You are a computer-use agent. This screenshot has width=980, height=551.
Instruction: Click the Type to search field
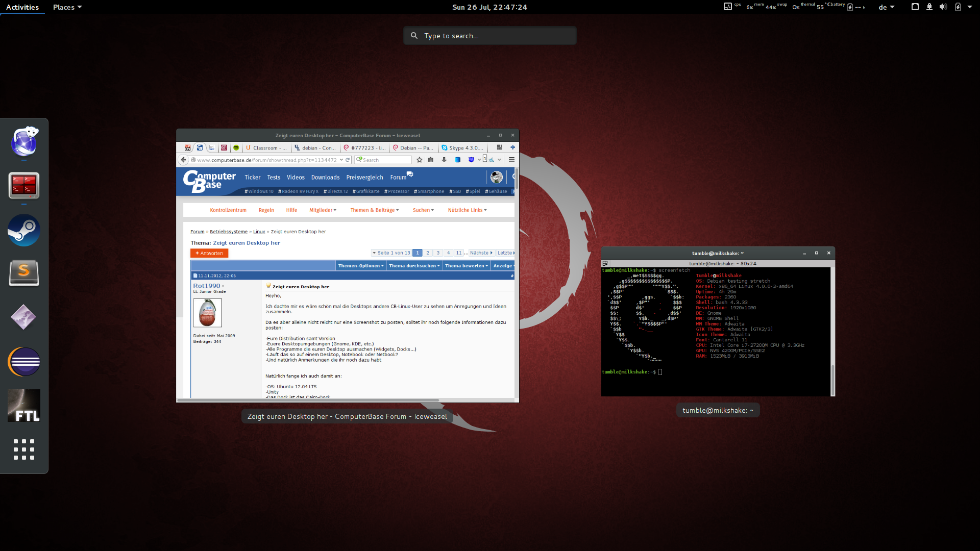490,36
